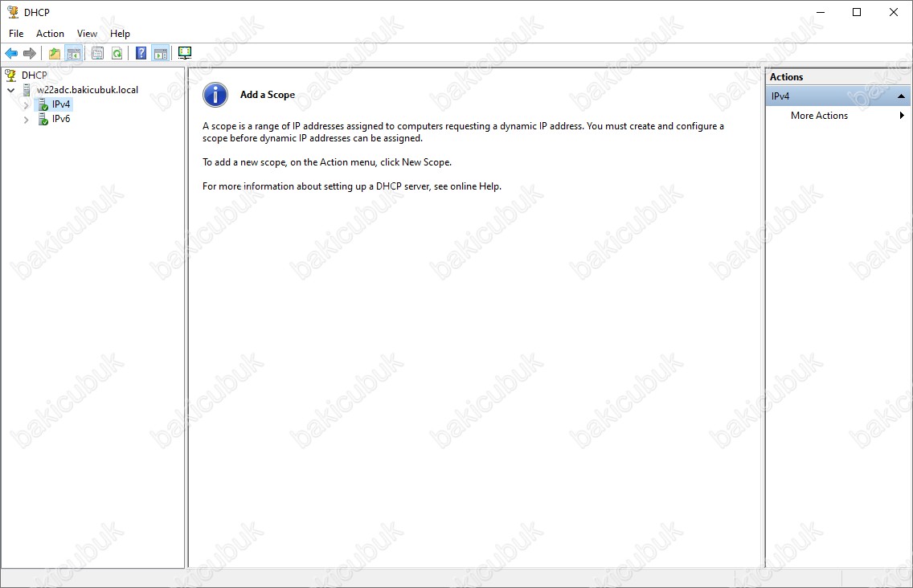Maximize the DHCP window
The width and height of the screenshot is (913, 588).
tap(857, 12)
